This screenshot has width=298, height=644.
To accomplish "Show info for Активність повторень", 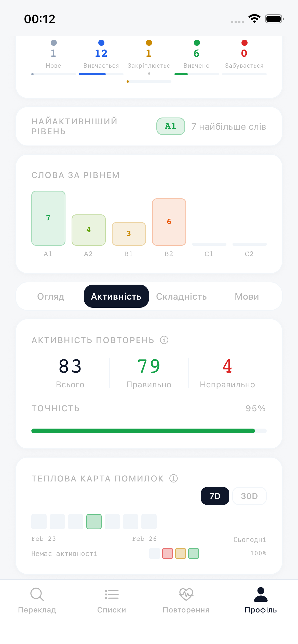I will coord(164,340).
